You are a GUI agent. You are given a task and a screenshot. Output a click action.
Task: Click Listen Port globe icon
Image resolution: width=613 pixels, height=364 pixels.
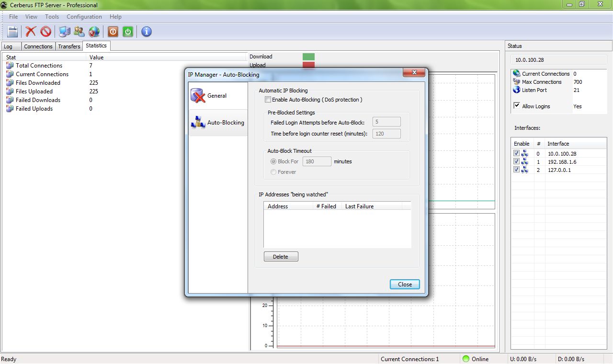[x=516, y=90]
